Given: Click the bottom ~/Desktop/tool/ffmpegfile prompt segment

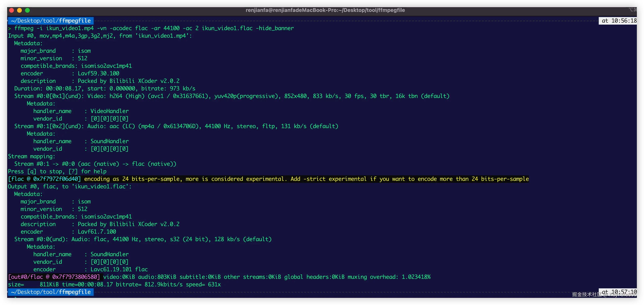Looking at the screenshot, I should [51, 292].
